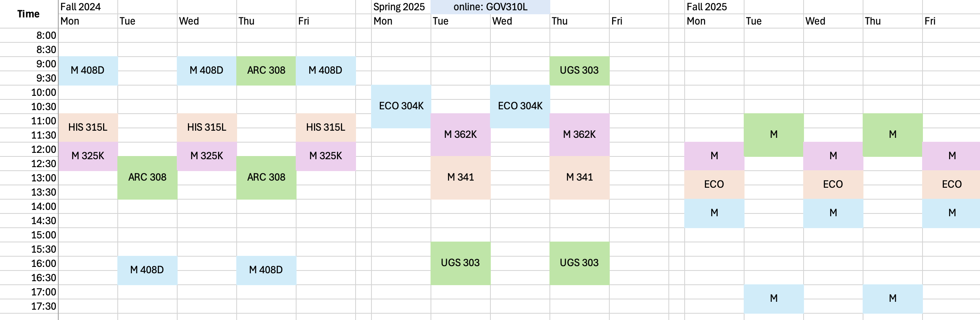Click Fall 2024 Thursday's 9:00 ARC 308 block
The image size is (980, 320).
(x=266, y=70)
